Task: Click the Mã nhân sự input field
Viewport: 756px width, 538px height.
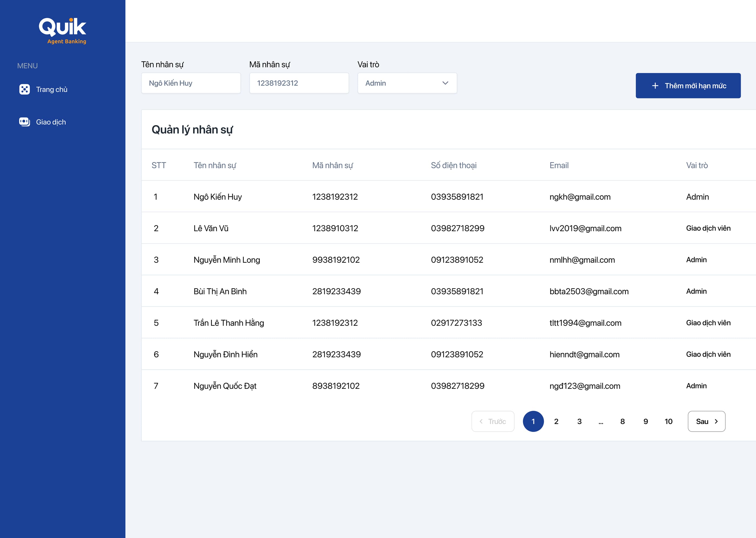Action: [299, 83]
